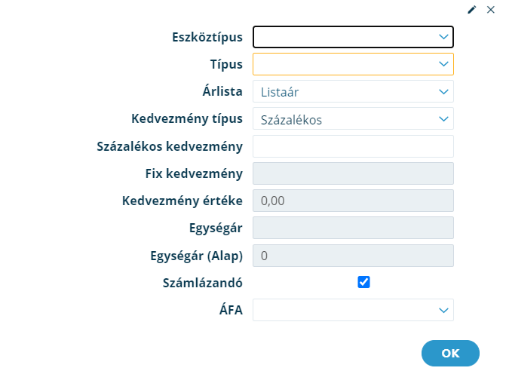Open the Árlista dropdown showing Listaár
This screenshot has height=374, width=506.
tap(353, 91)
